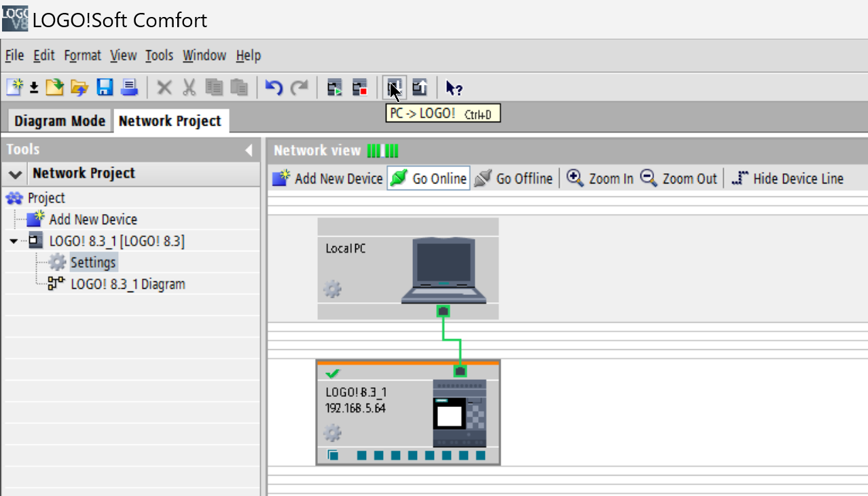Open the View menu

[x=124, y=56]
